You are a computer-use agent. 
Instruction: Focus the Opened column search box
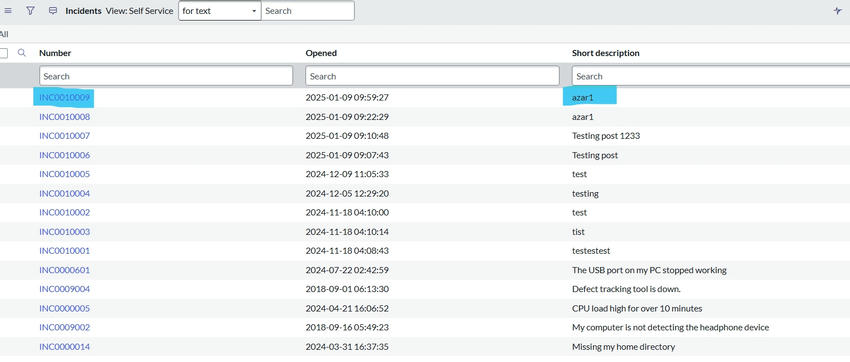click(432, 76)
